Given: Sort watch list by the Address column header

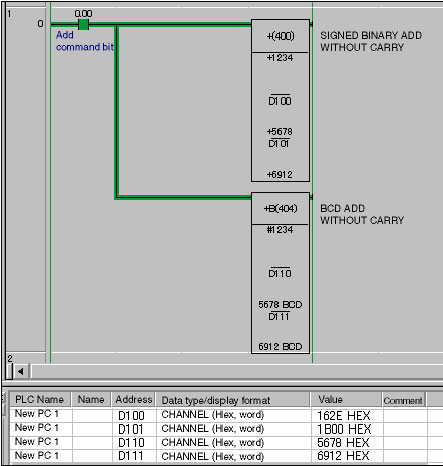Looking at the screenshot, I should coord(133,399).
